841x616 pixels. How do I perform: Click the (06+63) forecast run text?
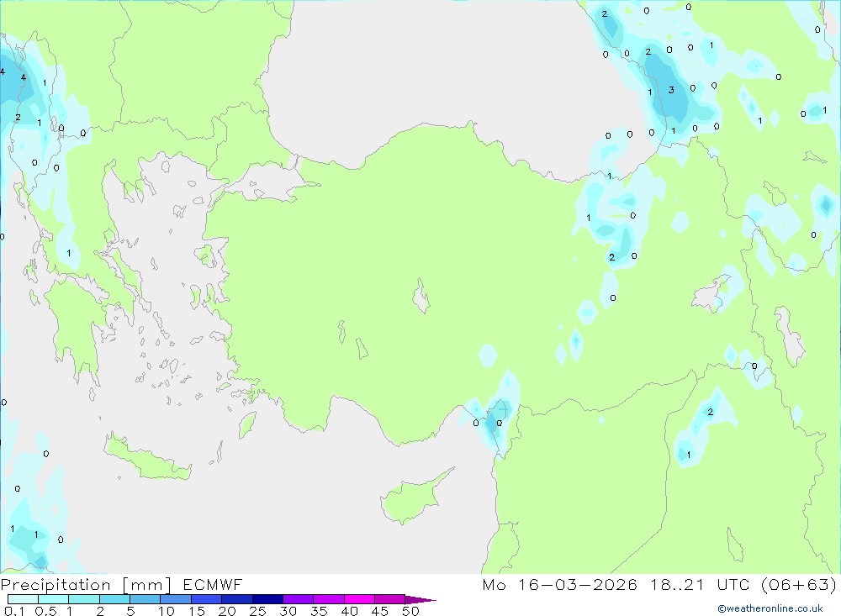(x=799, y=585)
